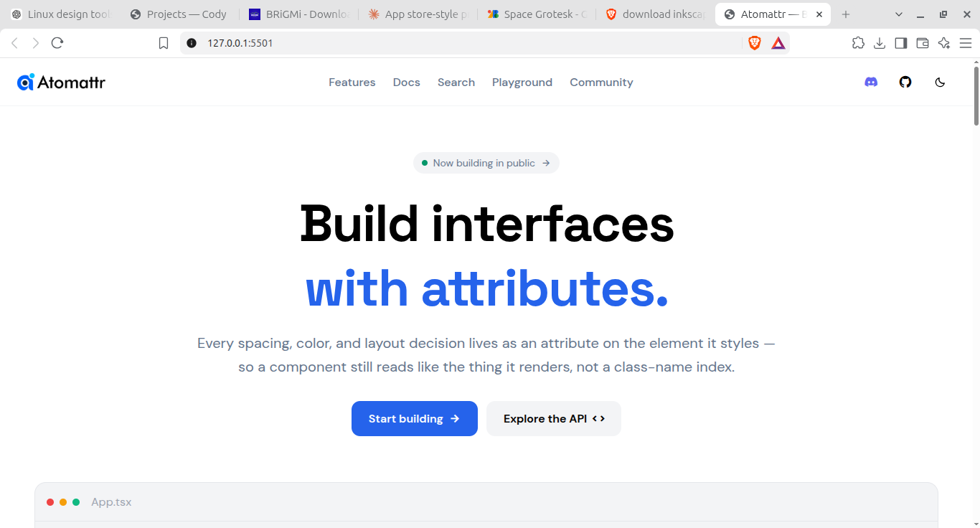Close the Atomattr browser tab
Screen dimensions: 980x528
(819, 14)
